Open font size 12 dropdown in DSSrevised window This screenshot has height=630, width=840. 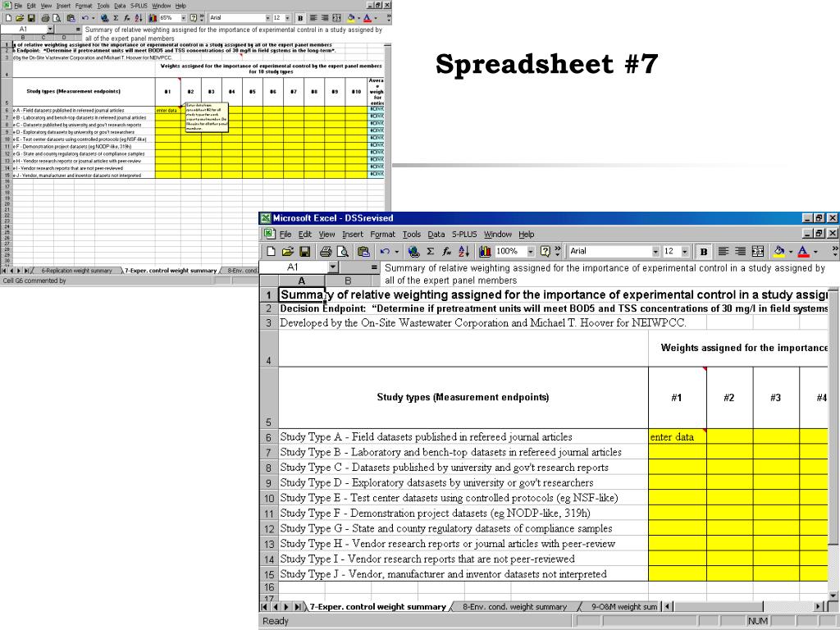[x=685, y=251]
